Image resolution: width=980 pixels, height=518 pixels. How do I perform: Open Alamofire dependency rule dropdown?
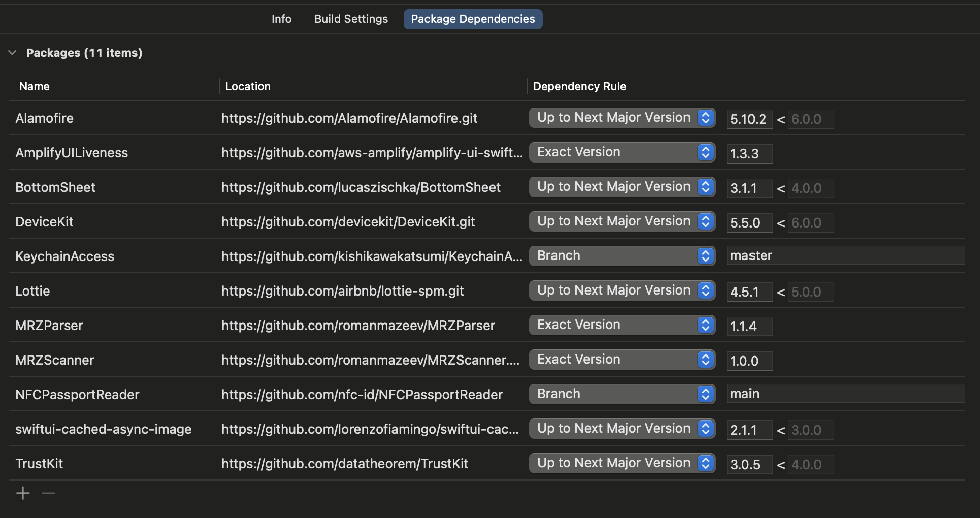(622, 118)
